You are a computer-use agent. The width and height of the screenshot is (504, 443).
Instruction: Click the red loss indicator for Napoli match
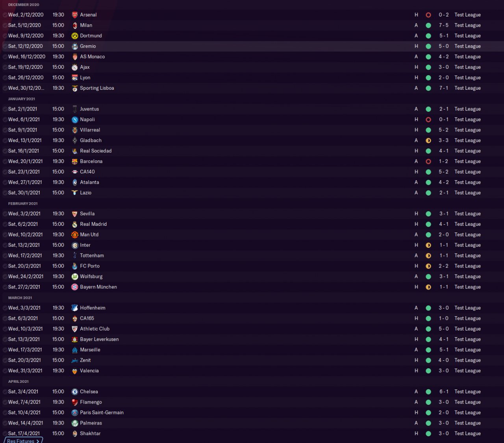[428, 120]
